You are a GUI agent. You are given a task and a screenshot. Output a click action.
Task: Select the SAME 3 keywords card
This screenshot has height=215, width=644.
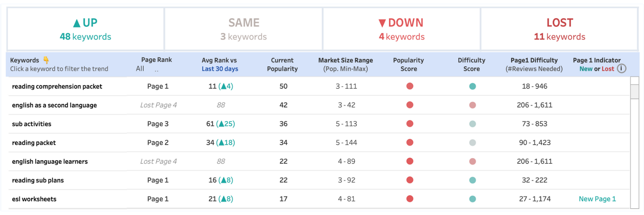tap(243, 29)
